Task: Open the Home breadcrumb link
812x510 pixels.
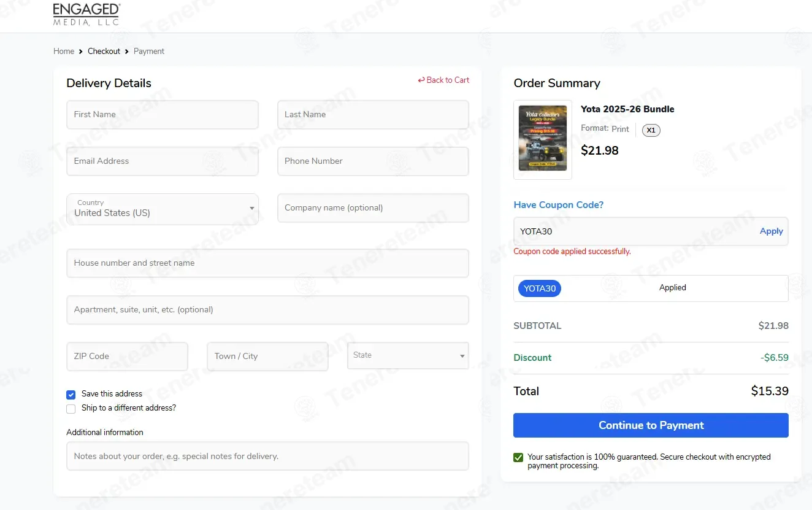Action: (64, 51)
